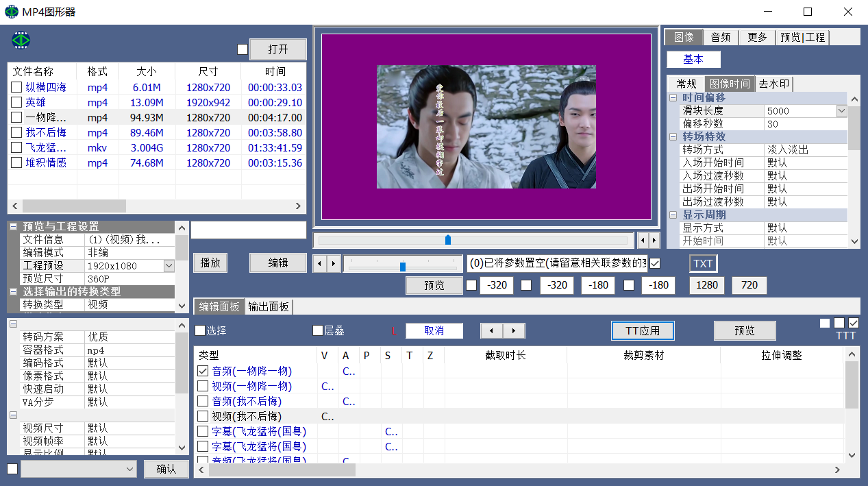This screenshot has height=486, width=868.
Task: Click the 1280 button
Action: point(707,285)
